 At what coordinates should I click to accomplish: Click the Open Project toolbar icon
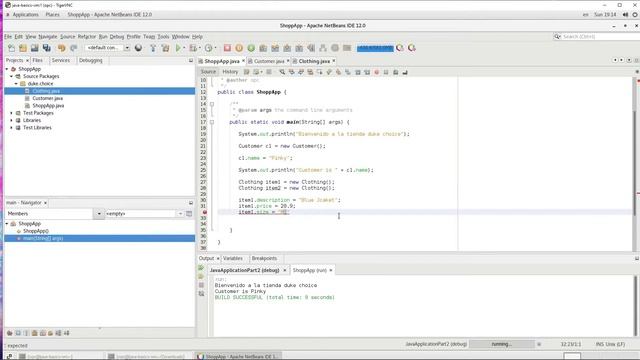[x=35, y=48]
